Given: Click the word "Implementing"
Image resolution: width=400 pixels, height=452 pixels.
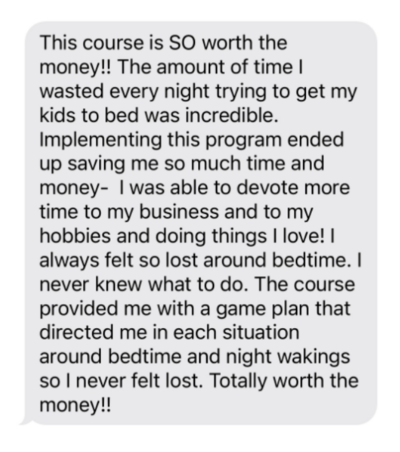Looking at the screenshot, I should tap(100, 140).
